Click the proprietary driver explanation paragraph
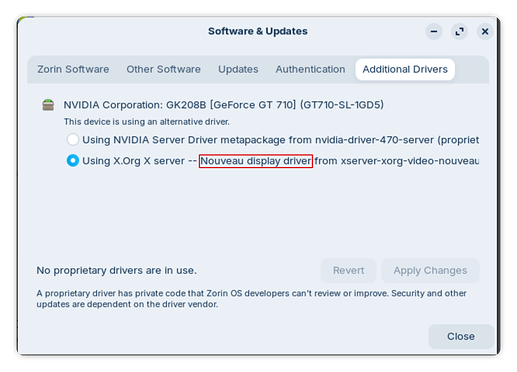 click(251, 299)
